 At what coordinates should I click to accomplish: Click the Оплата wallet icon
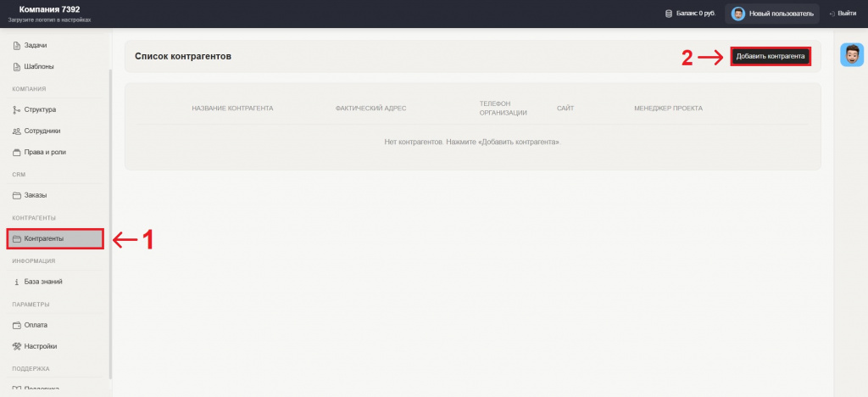coord(17,325)
